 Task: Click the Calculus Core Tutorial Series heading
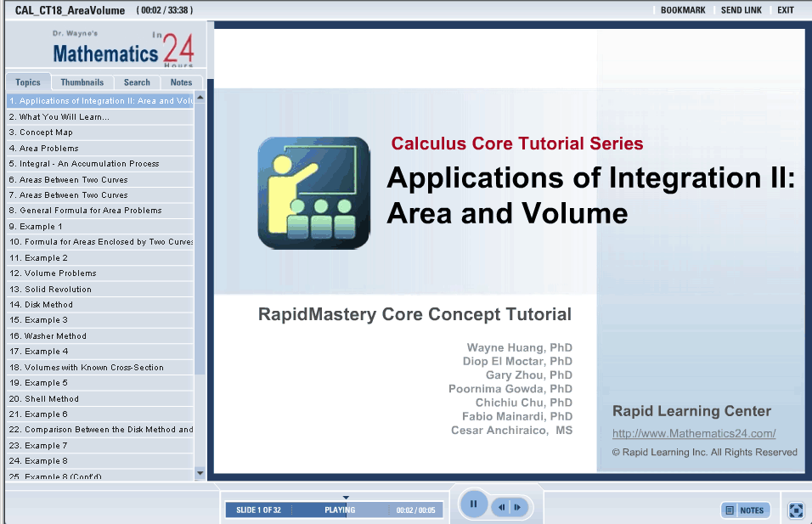[x=516, y=144]
